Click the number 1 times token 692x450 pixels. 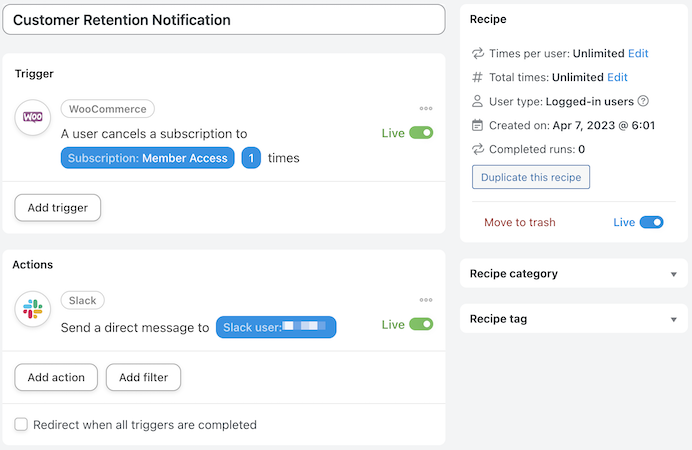tap(251, 158)
